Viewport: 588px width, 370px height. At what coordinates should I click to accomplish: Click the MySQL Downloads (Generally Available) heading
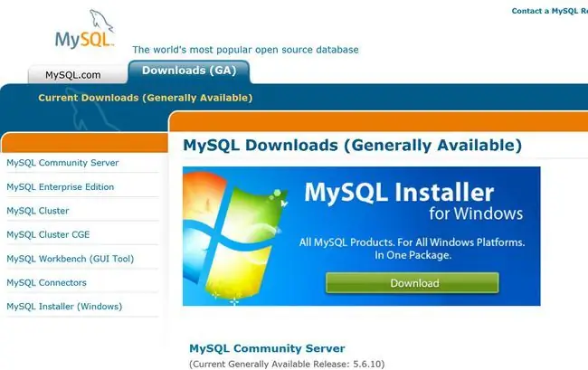click(x=352, y=146)
